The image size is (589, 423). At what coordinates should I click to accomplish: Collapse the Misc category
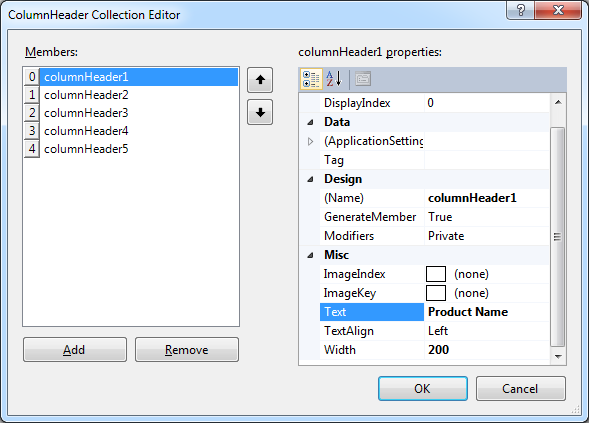pyautogui.click(x=310, y=255)
